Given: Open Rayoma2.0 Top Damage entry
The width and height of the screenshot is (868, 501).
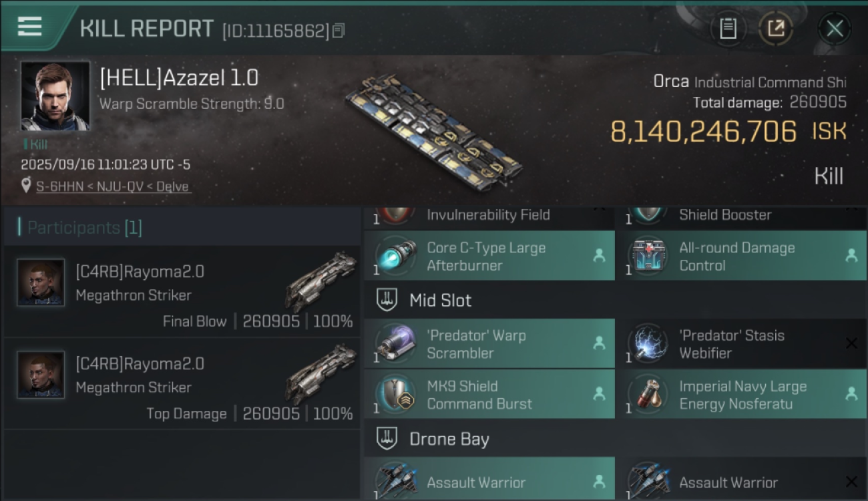Looking at the screenshot, I should click(x=182, y=383).
